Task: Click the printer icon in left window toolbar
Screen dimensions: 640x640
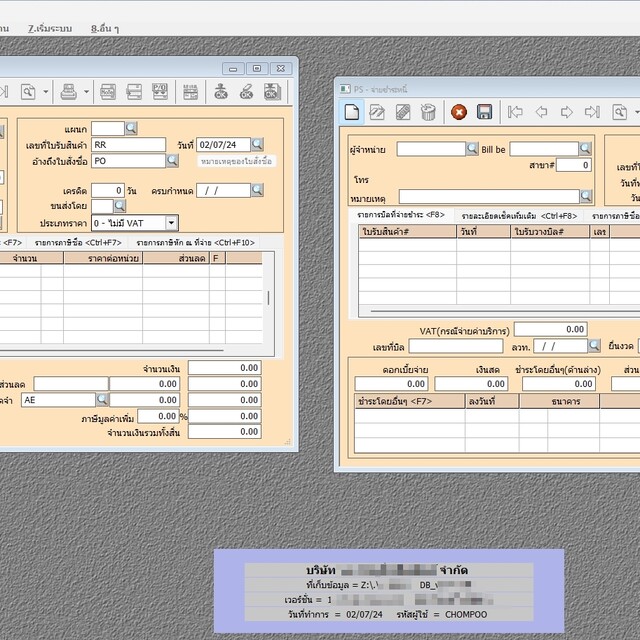Action: 69,93
